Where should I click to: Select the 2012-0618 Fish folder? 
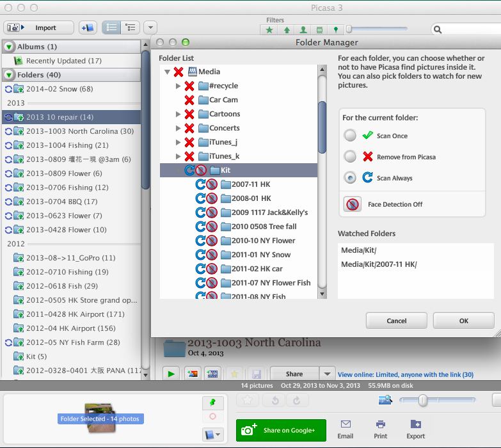point(71,286)
